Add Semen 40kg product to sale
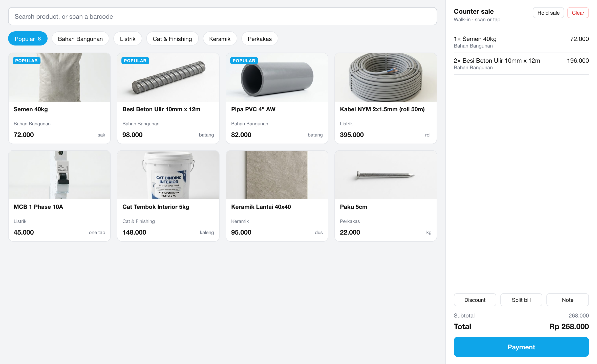Image resolution: width=597 pixels, height=364 pixels. 59,98
